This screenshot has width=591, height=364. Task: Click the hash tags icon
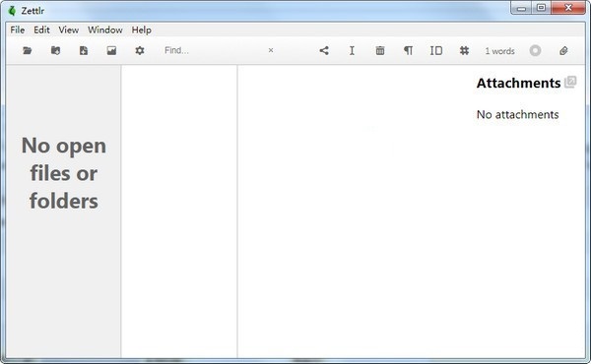[464, 50]
